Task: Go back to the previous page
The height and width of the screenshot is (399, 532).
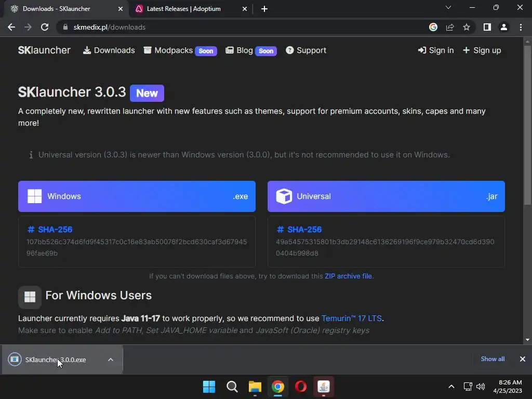Action: pyautogui.click(x=11, y=27)
